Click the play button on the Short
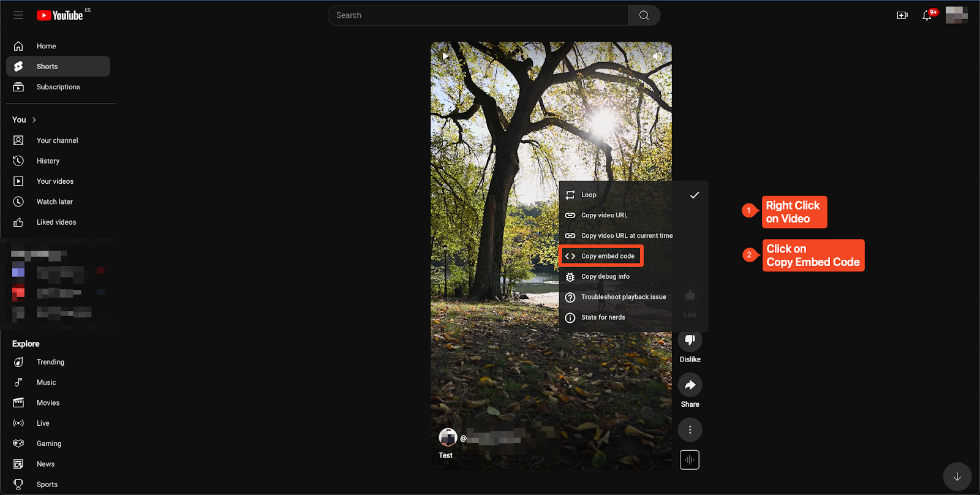980x495 pixels. coord(445,56)
